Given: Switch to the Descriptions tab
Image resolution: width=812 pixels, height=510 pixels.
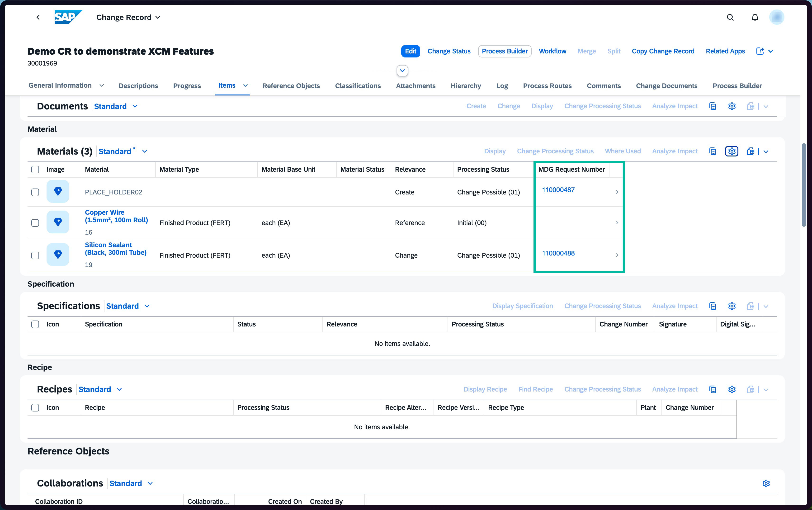Looking at the screenshot, I should pos(138,86).
